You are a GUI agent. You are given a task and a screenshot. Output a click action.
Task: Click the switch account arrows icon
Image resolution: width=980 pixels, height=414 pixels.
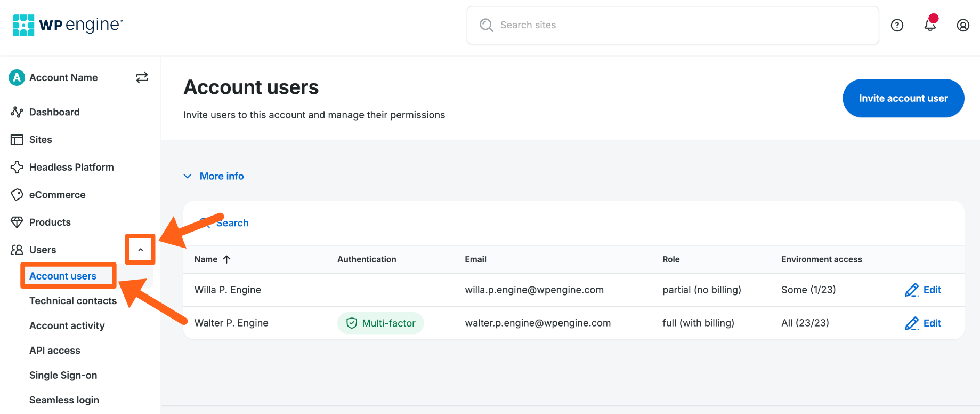coord(142,78)
